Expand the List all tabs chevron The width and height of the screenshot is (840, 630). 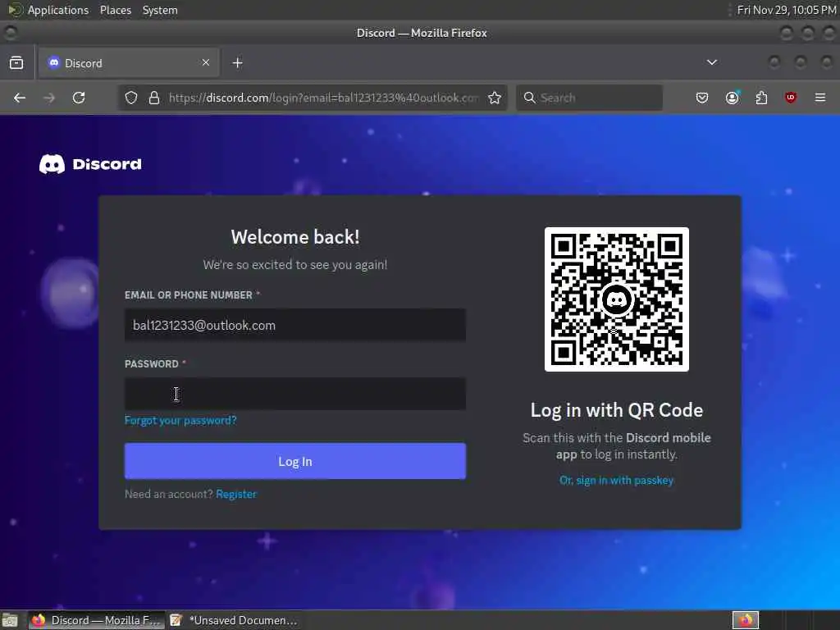[x=711, y=62]
